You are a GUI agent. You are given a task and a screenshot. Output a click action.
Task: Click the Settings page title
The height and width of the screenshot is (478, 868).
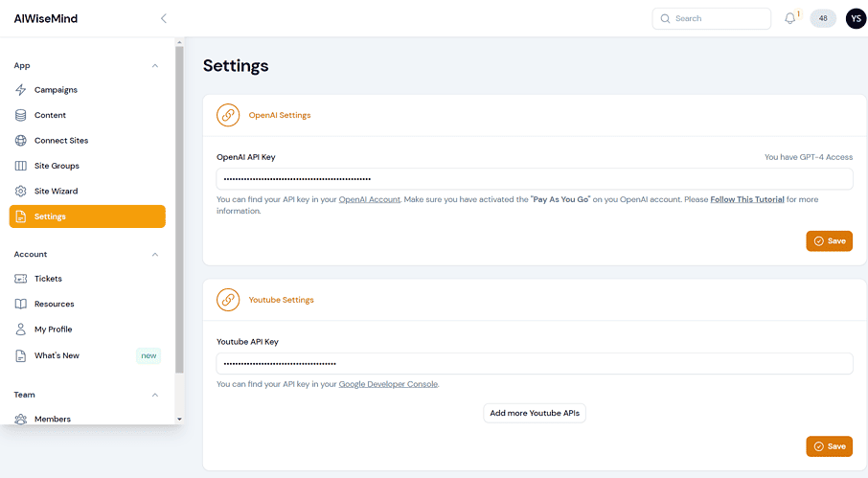(x=236, y=66)
